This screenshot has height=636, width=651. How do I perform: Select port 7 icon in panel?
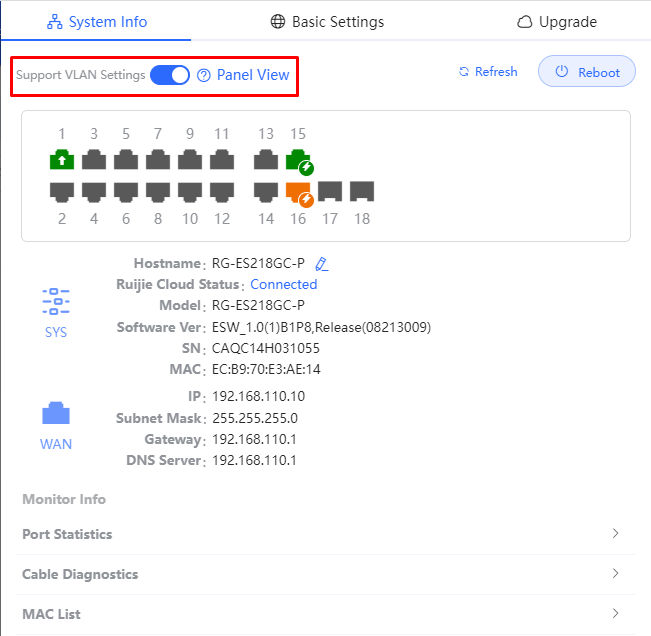pyautogui.click(x=158, y=159)
